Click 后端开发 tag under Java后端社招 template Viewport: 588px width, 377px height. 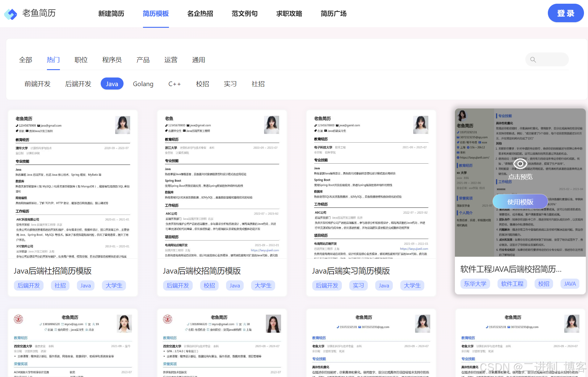[x=29, y=286]
